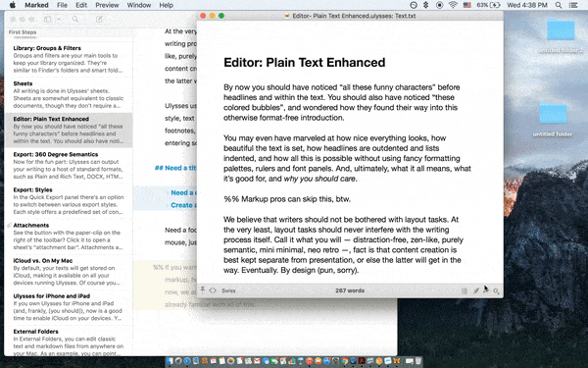Open the gear settings menu in Marked
Viewport: 588px width, 368px height.
(496, 291)
